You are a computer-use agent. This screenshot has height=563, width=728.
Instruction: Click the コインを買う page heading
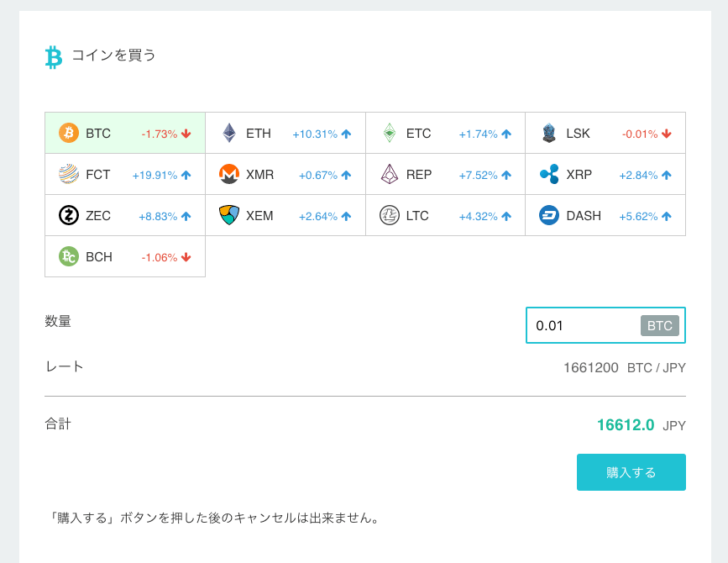[x=113, y=55]
